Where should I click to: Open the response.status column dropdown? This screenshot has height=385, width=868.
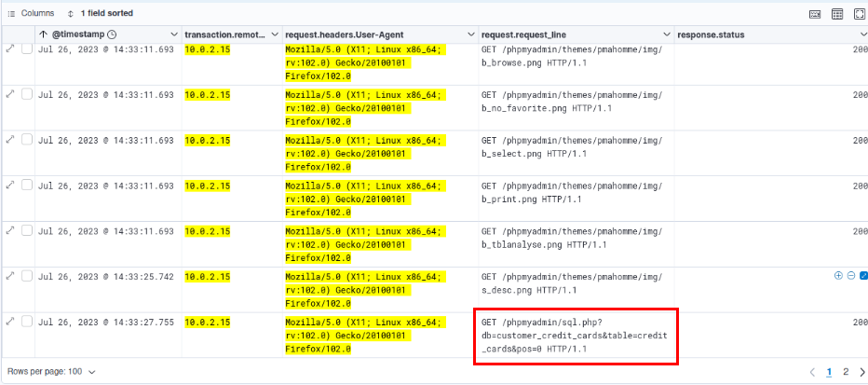861,34
